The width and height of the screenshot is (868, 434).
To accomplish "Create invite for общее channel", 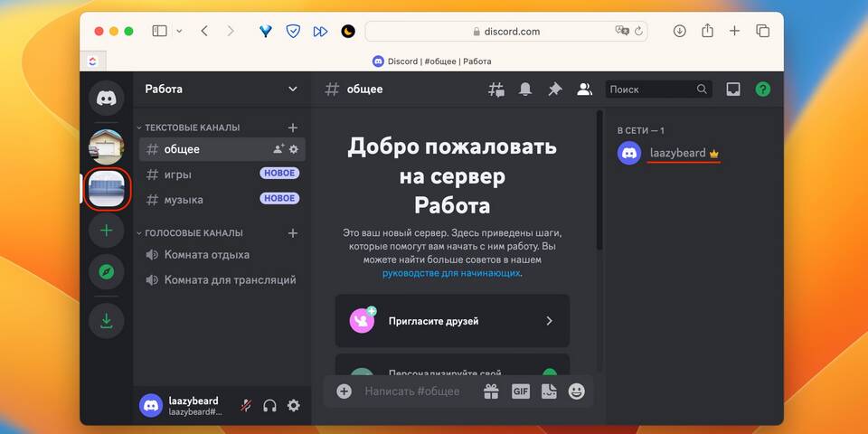I will tap(278, 149).
